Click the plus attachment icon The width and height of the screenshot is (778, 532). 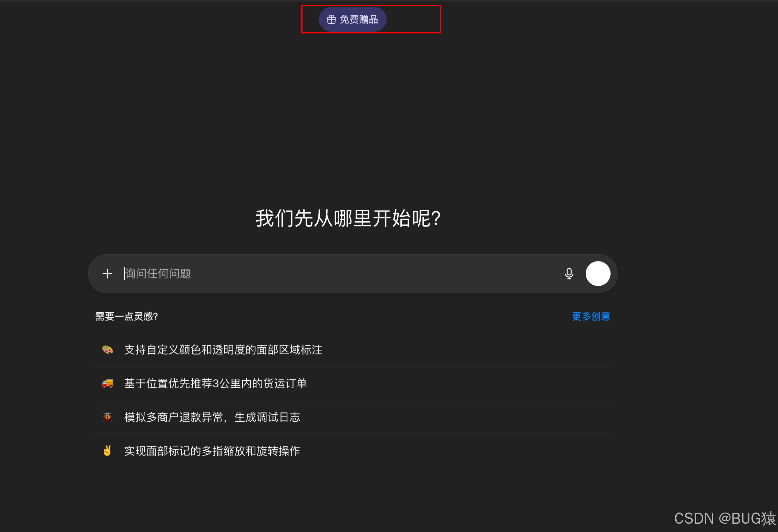(108, 274)
